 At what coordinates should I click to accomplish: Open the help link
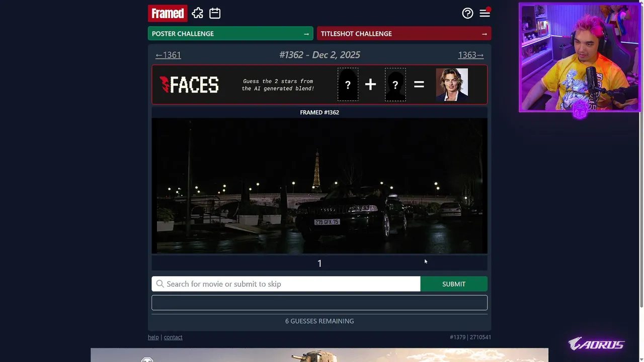pyautogui.click(x=153, y=337)
